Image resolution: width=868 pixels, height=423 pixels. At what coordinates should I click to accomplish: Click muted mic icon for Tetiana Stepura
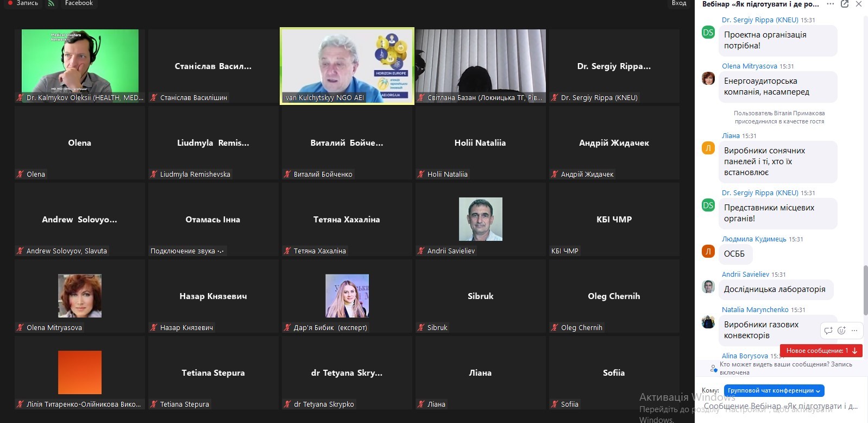(x=154, y=405)
